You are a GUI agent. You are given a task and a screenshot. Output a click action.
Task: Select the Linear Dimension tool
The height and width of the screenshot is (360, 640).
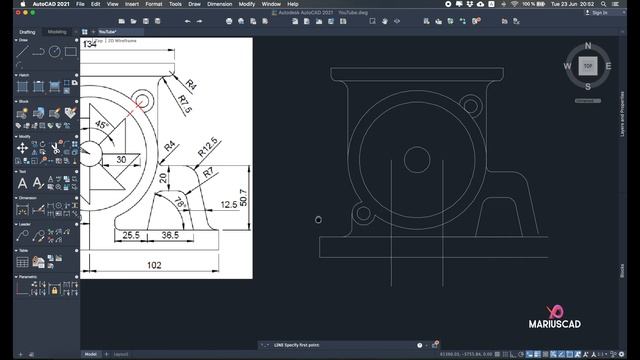click(22, 210)
